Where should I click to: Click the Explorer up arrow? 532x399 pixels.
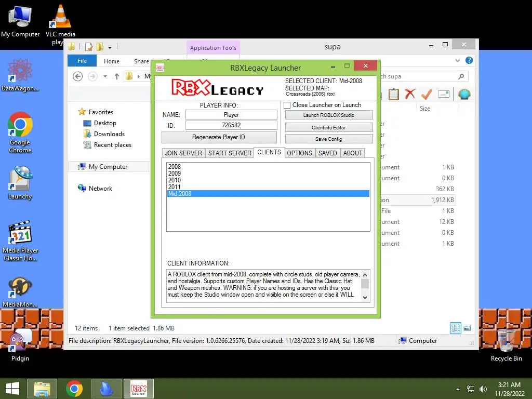[x=117, y=76]
